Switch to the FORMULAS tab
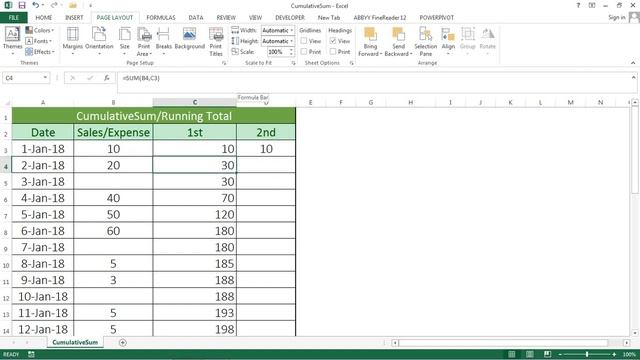640x360 pixels. 161,18
